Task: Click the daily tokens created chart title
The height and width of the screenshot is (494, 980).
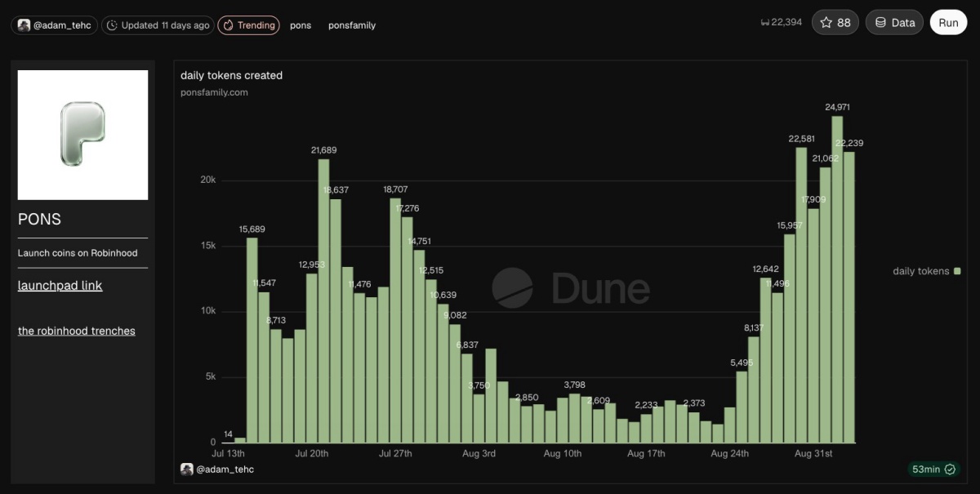Action: (231, 75)
